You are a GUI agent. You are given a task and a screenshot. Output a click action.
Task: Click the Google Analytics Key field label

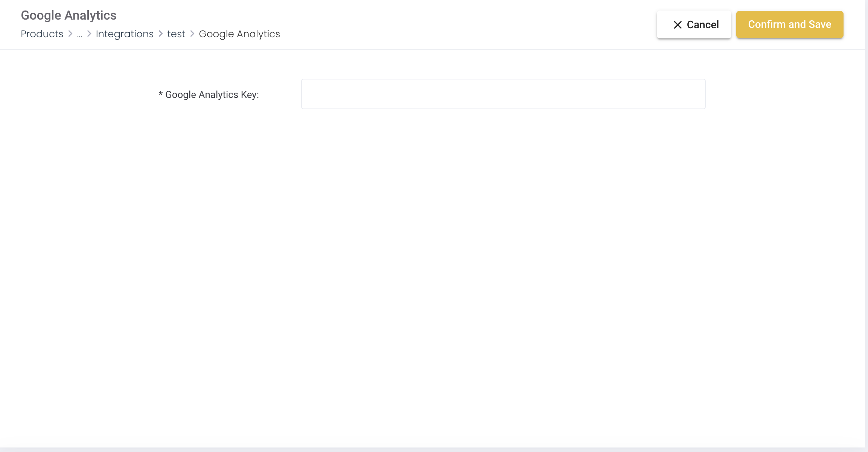click(212, 95)
